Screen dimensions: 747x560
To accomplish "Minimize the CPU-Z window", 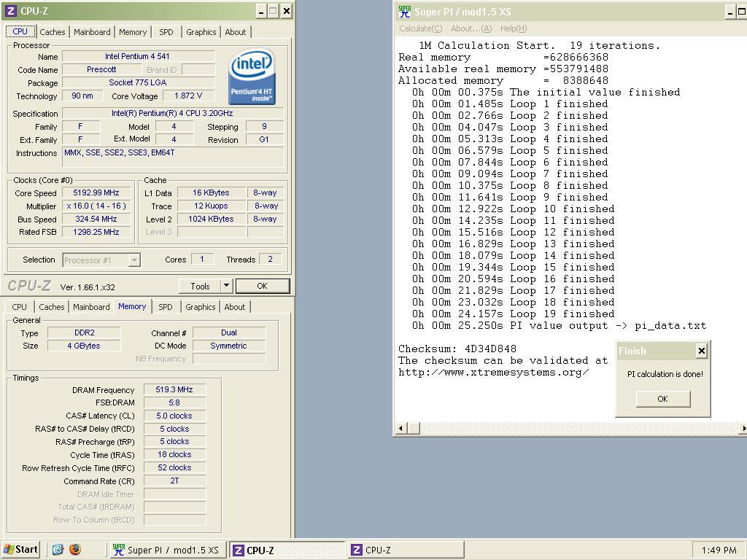I will [260, 12].
